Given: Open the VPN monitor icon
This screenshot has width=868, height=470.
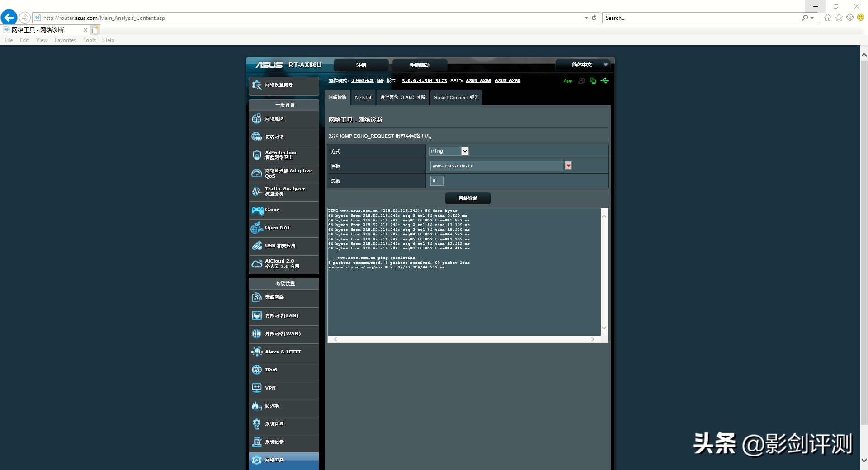Looking at the screenshot, I should 257,388.
